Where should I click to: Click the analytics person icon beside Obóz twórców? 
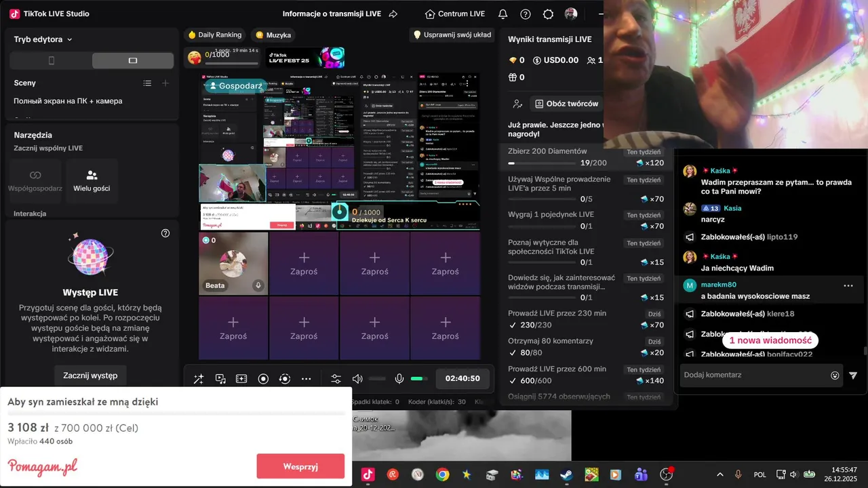pos(517,104)
